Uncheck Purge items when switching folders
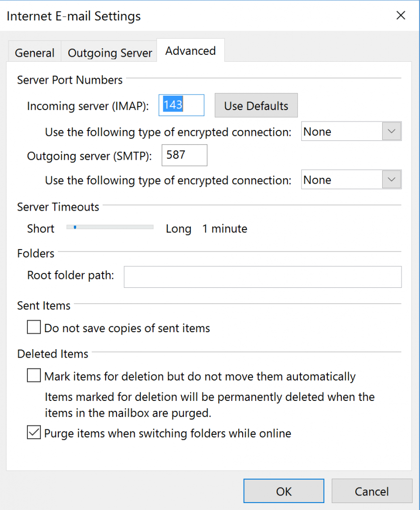Screen dimensions: 420x510 33,432
